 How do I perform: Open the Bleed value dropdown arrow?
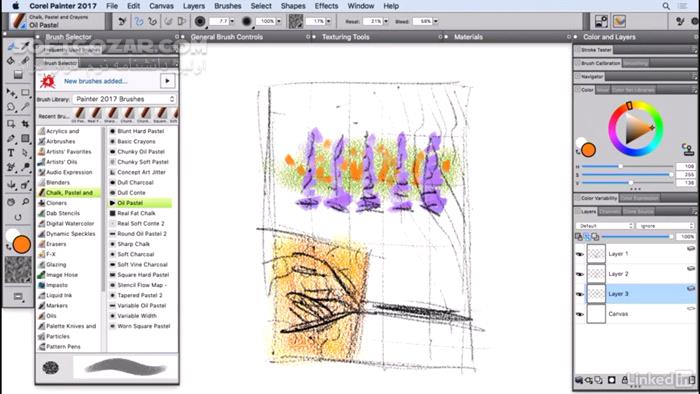tap(436, 21)
